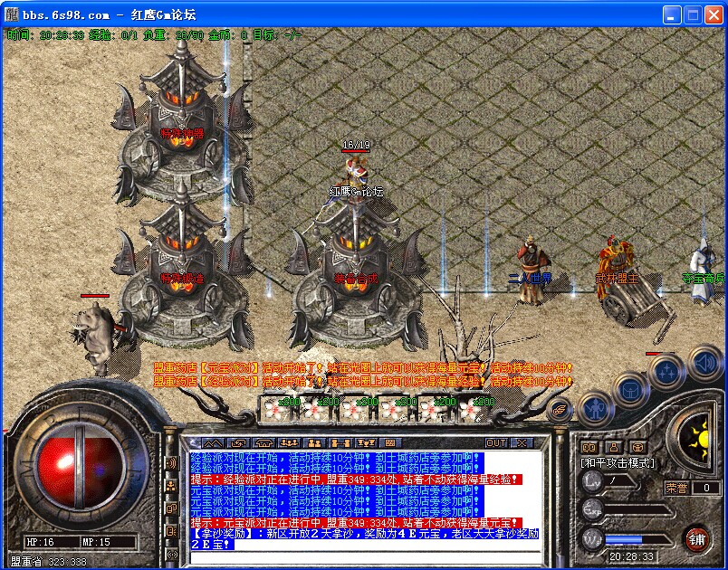Click the 装备合成 furnace NPC
Screen dimensions: 728x570
point(357,273)
